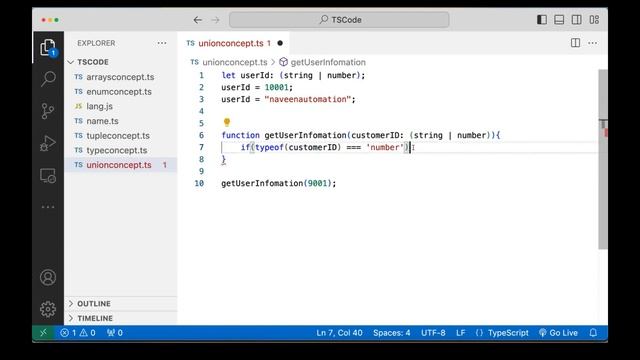This screenshot has width=640, height=360.
Task: Open the Problems errors and warnings indicator
Action: click(78, 333)
